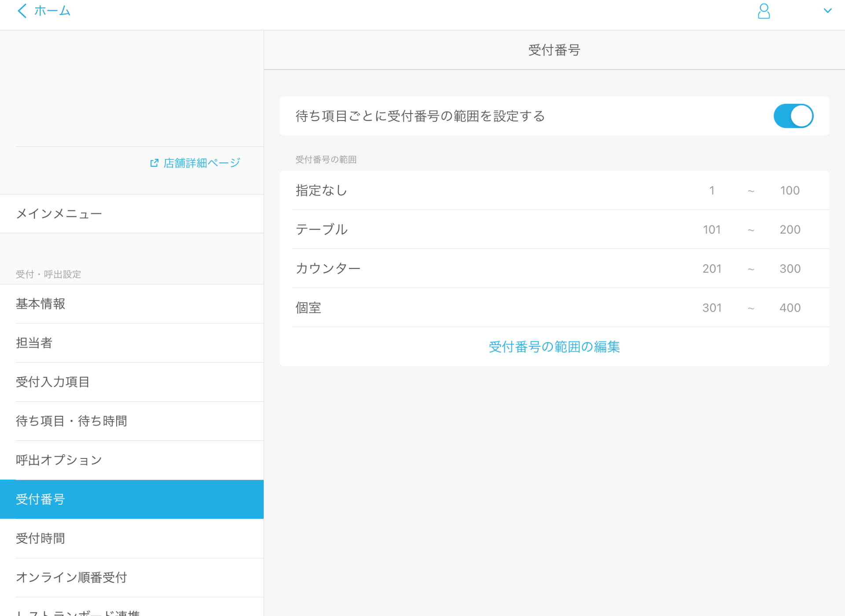Click 受付番号の範囲の編集 link
Viewport: 845px width, 616px height.
554,347
